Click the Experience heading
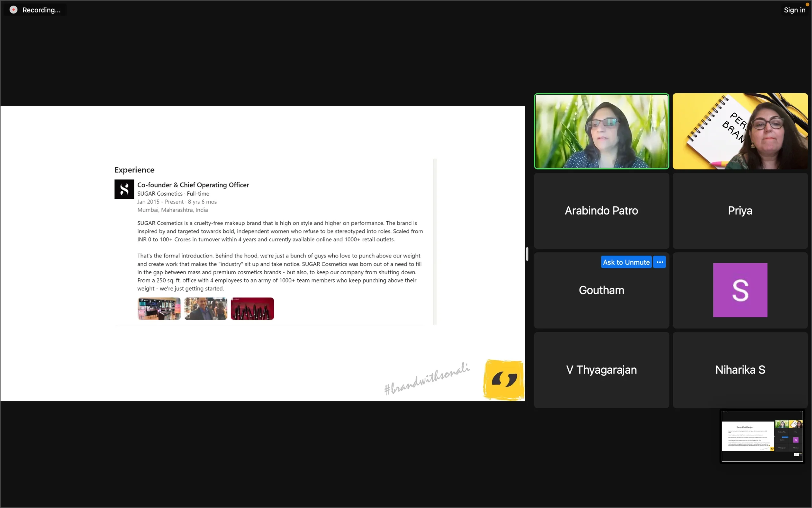Screen dimensions: 812x508 tap(134, 170)
